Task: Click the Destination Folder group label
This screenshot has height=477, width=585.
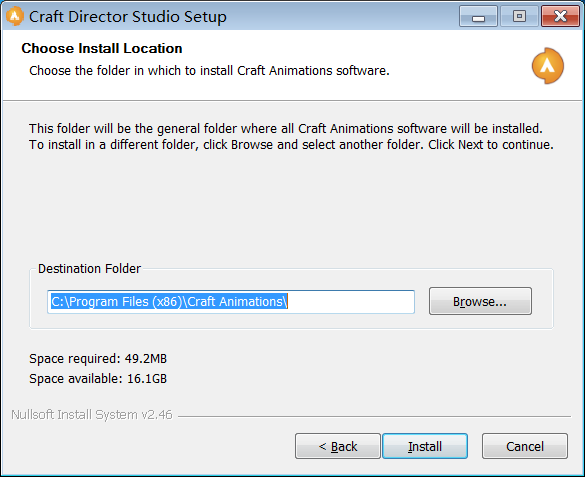Action: coord(90,269)
